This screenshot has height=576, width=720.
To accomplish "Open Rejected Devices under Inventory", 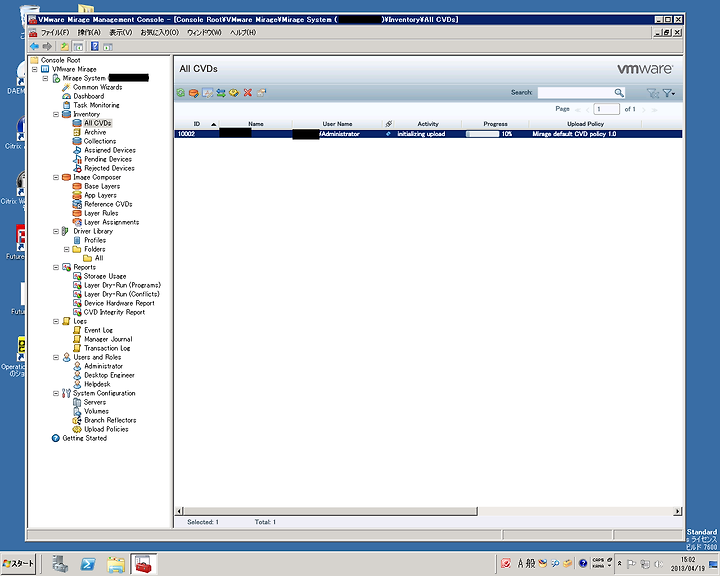I will tap(109, 168).
